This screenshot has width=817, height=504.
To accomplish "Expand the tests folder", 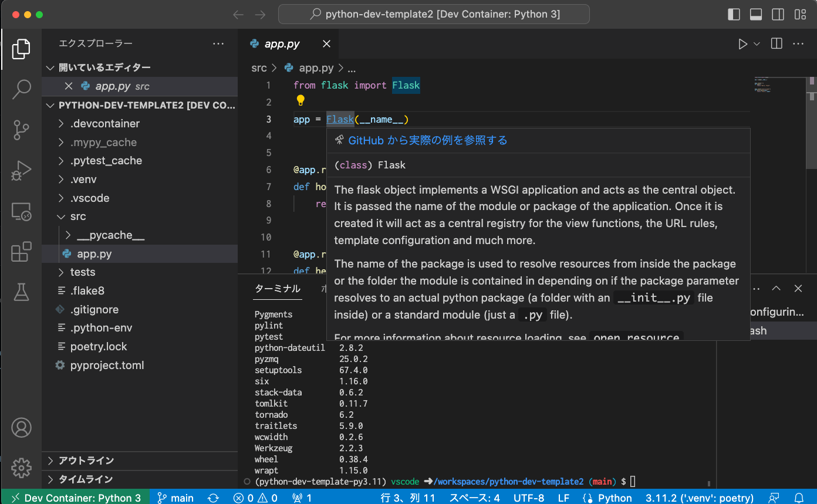I will [140, 272].
